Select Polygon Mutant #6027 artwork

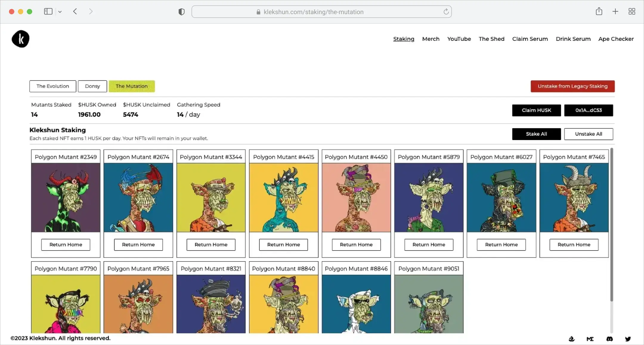[x=501, y=198]
